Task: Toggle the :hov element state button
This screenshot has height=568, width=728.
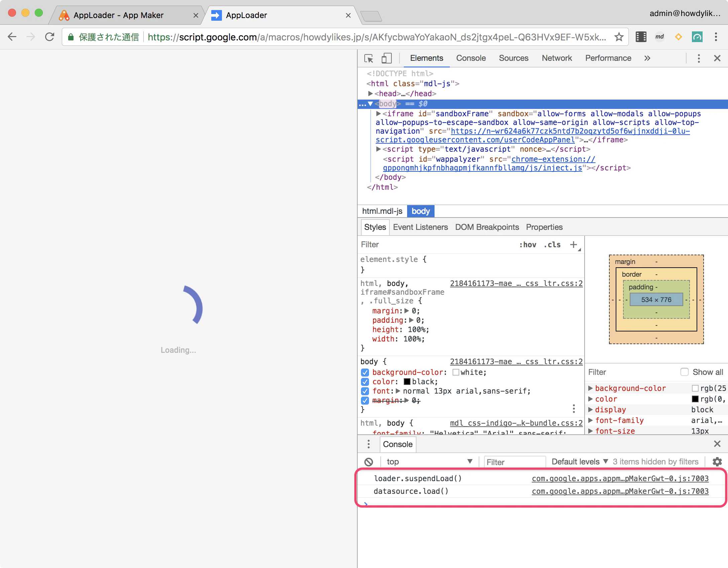Action: click(x=528, y=245)
